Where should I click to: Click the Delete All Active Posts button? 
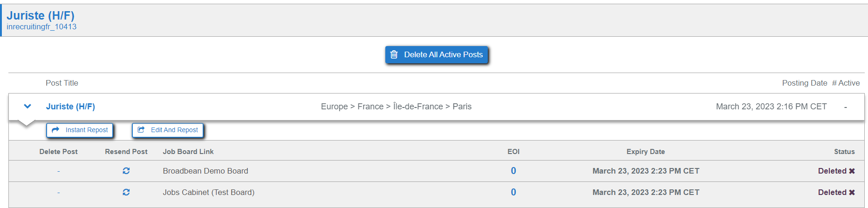437,54
